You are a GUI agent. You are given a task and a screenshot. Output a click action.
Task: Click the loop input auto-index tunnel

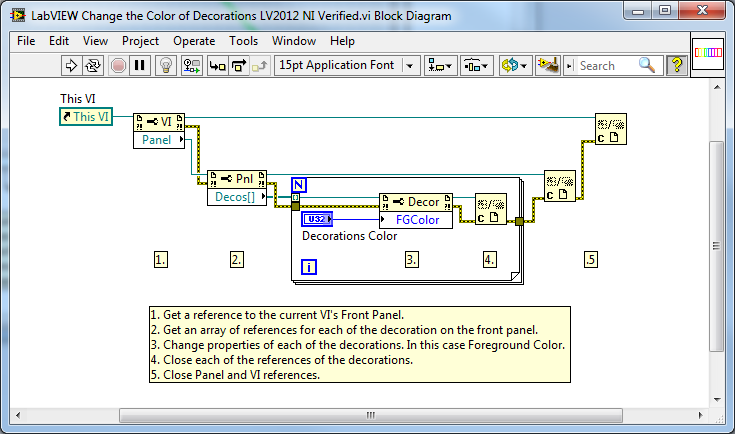coord(296,198)
